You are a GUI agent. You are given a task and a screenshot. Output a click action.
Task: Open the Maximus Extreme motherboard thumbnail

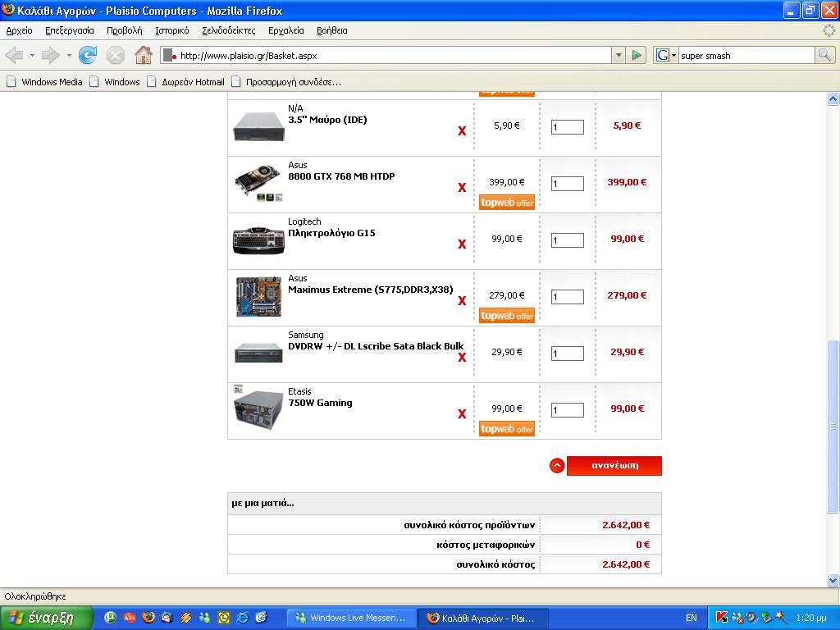[258, 296]
